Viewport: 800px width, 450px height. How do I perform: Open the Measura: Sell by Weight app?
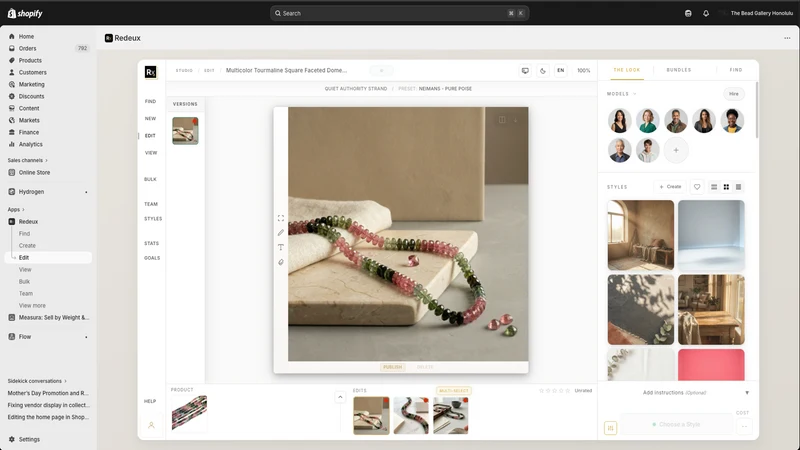click(48, 317)
